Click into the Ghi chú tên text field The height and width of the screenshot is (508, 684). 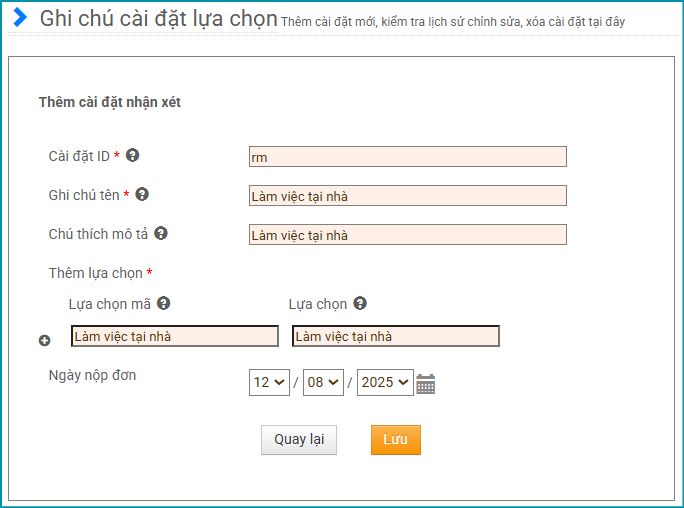[x=407, y=196]
